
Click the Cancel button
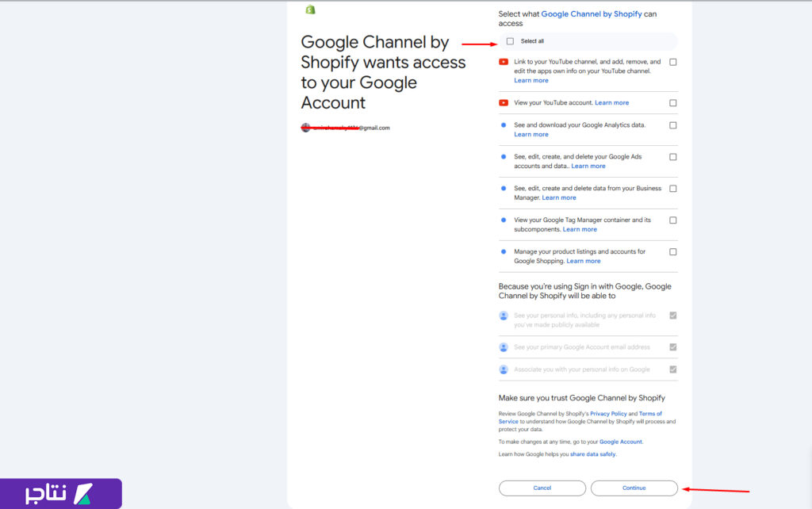click(542, 488)
